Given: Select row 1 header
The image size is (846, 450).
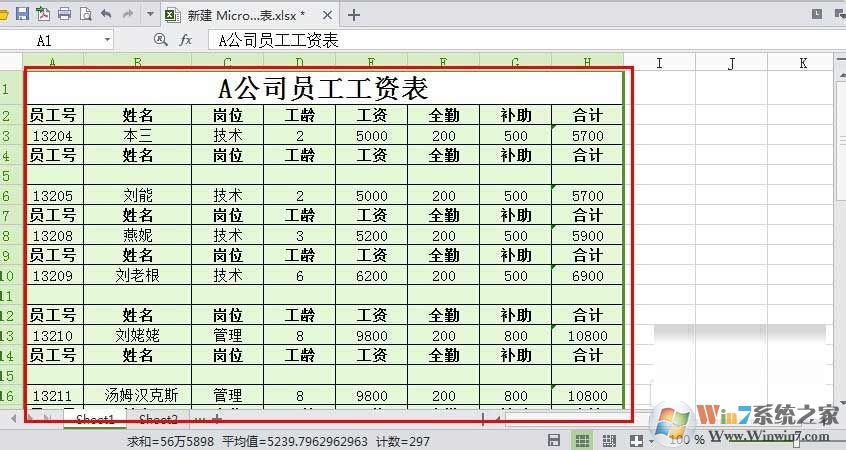Looking at the screenshot, I should pyautogui.click(x=11, y=88).
